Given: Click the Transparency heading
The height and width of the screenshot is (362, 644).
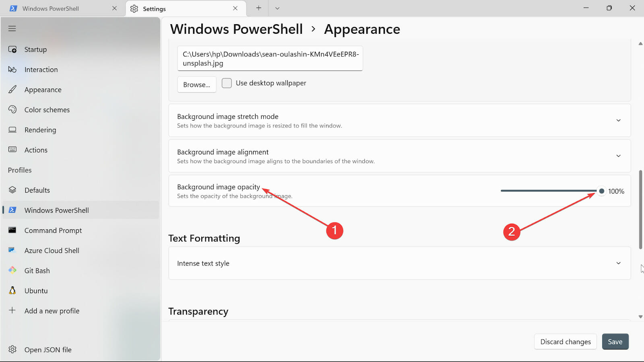Looking at the screenshot, I should [198, 311].
